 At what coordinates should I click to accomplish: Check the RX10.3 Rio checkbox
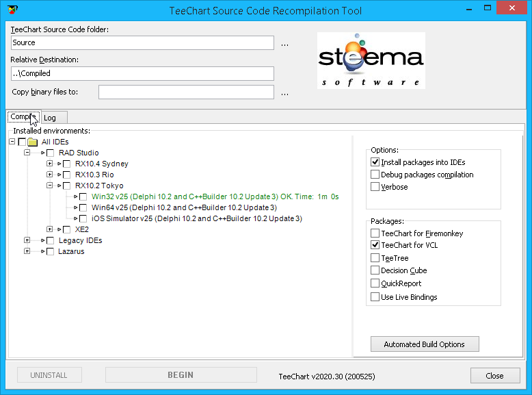tap(67, 175)
